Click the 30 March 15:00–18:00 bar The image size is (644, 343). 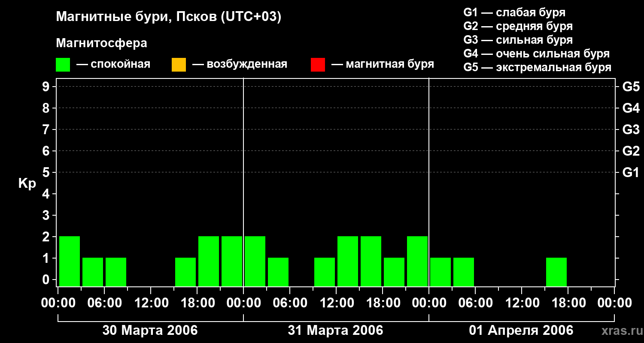[185, 272]
